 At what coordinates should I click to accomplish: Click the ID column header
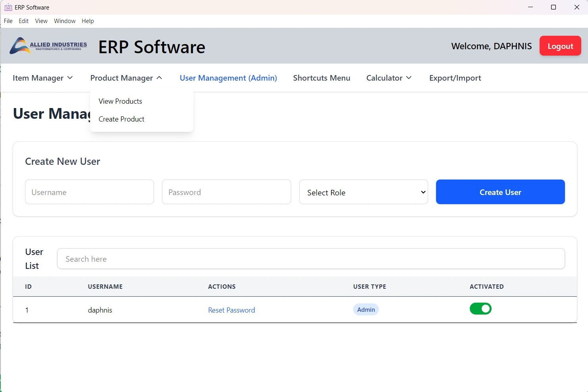pos(28,287)
